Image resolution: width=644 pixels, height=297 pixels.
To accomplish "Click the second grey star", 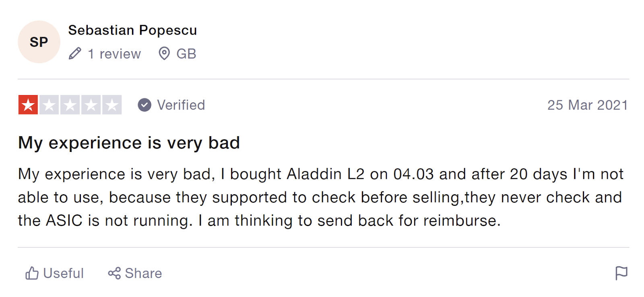I will click(x=49, y=105).
